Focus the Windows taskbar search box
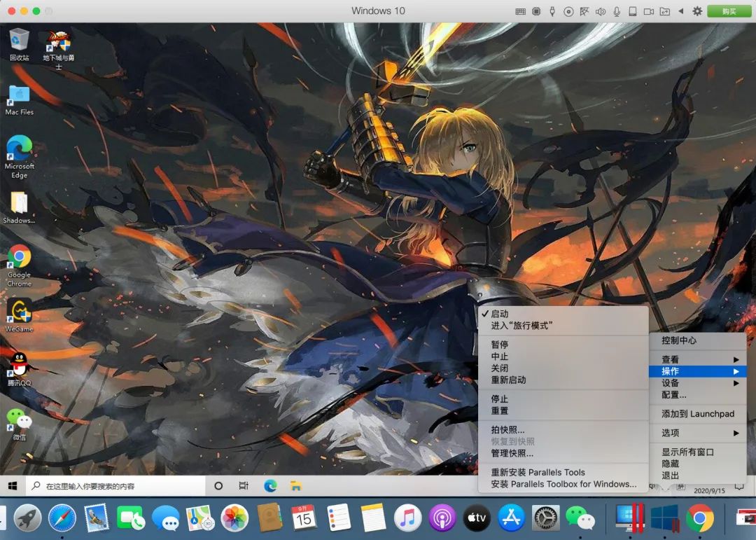This screenshot has width=756, height=540. [x=115, y=485]
